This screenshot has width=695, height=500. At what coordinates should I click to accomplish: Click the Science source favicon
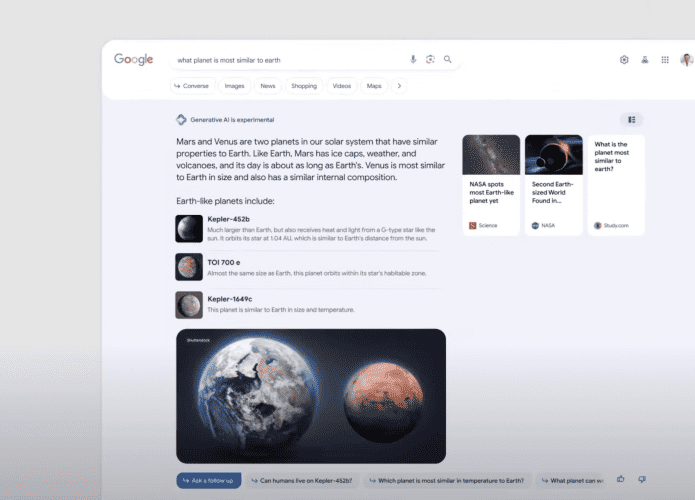tap(472, 226)
